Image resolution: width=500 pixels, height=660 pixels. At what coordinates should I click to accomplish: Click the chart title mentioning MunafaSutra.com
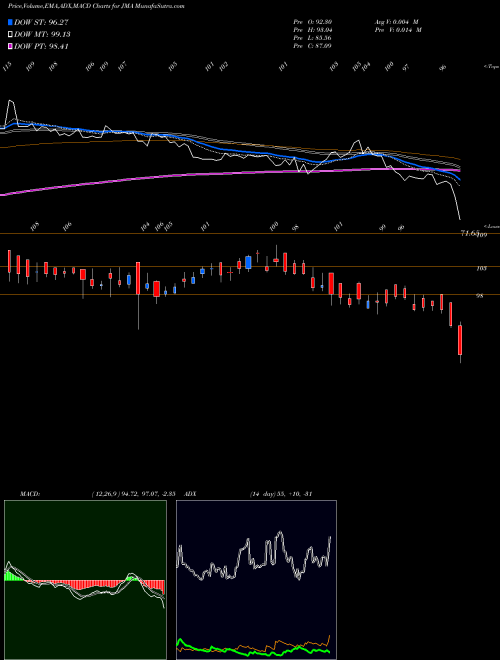96,6
